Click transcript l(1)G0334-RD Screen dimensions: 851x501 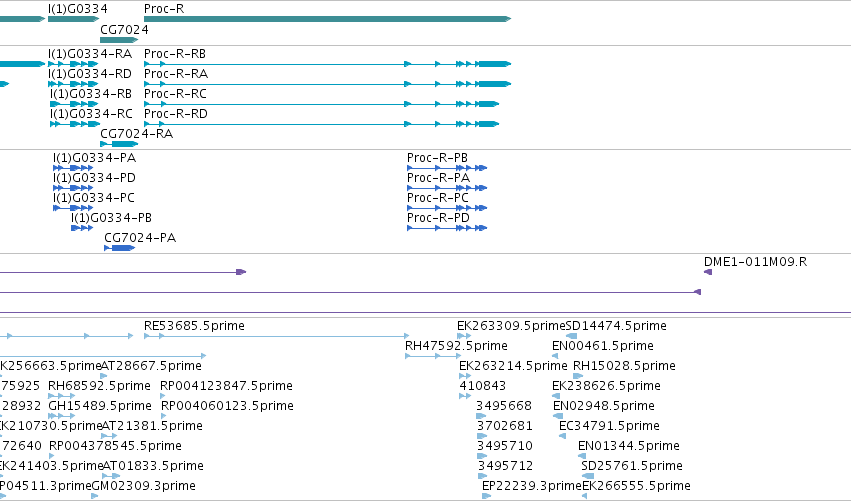point(73,84)
